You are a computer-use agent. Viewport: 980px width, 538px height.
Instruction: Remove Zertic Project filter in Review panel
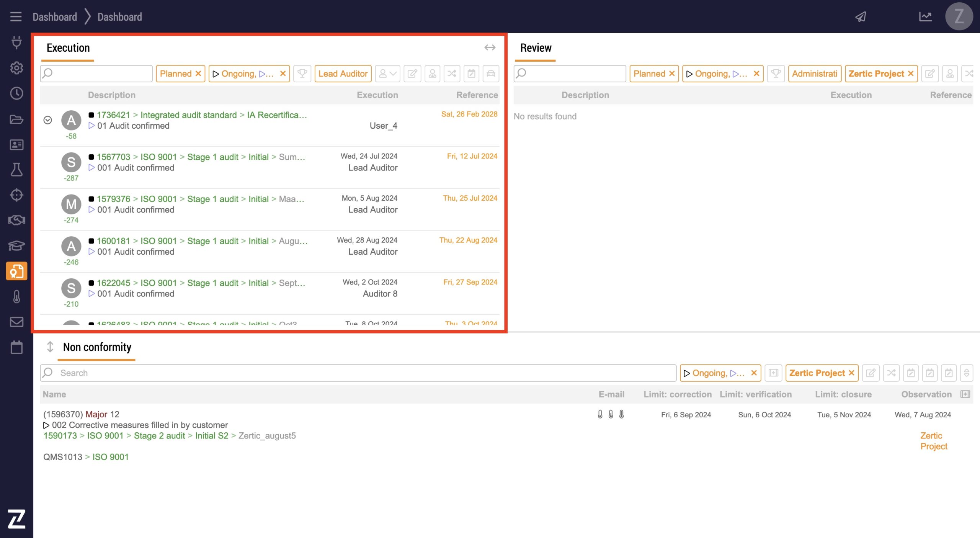[x=911, y=74]
